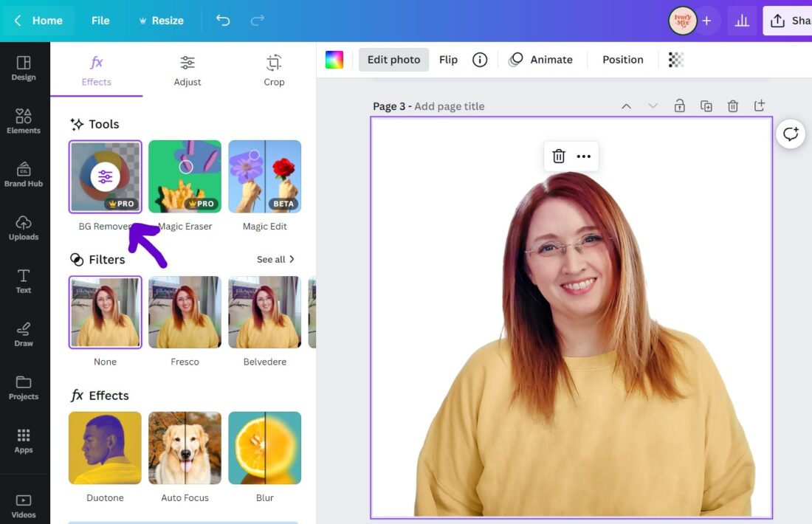812x524 pixels.
Task: Open the Apps panel
Action: point(24,441)
